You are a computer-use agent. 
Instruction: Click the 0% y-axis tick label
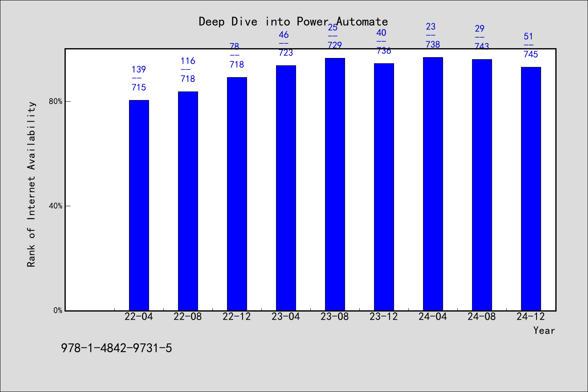(x=58, y=310)
